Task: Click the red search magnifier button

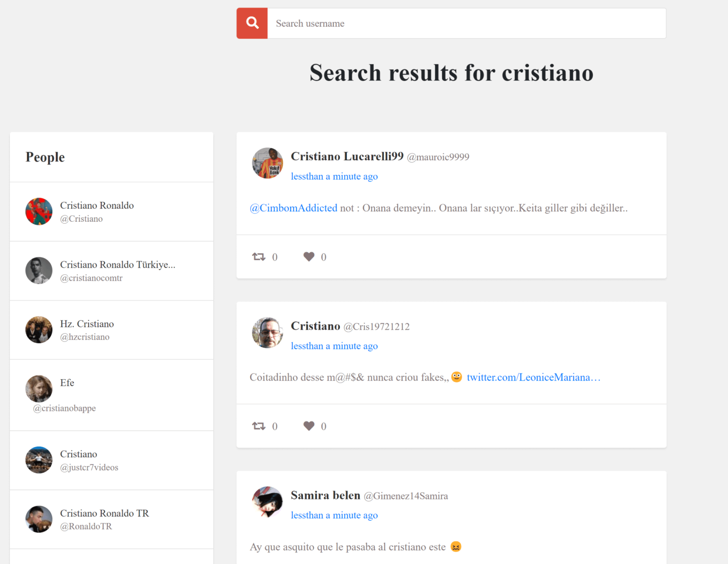Action: point(252,23)
